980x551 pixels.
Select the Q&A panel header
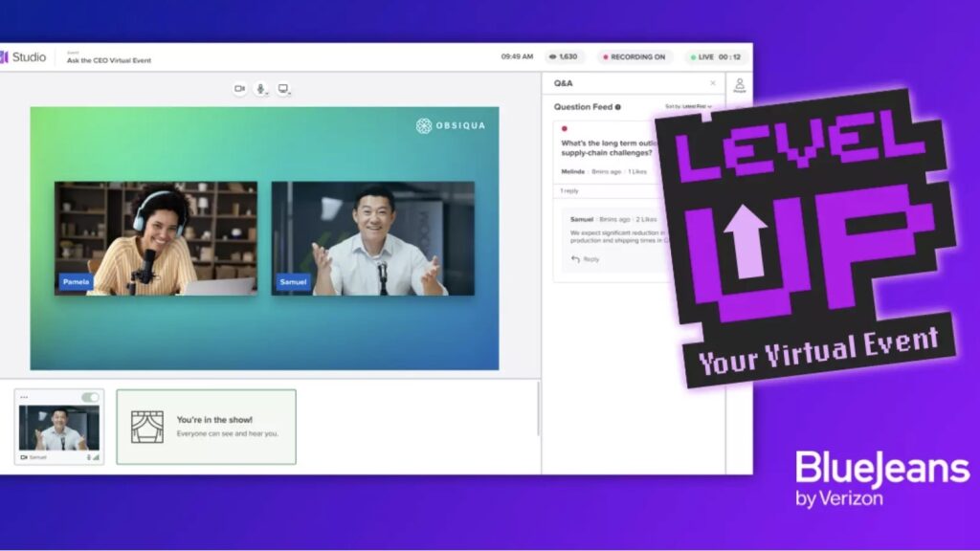[564, 83]
